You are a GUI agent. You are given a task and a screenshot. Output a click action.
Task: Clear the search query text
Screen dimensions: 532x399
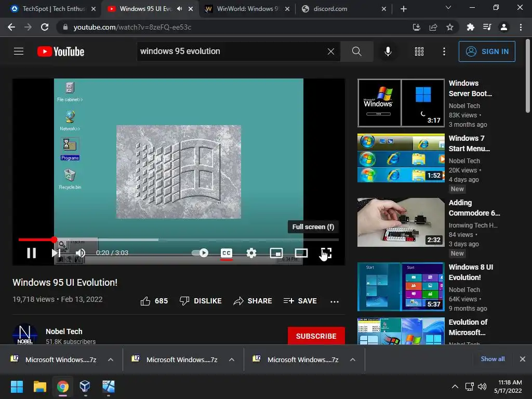tap(331, 51)
